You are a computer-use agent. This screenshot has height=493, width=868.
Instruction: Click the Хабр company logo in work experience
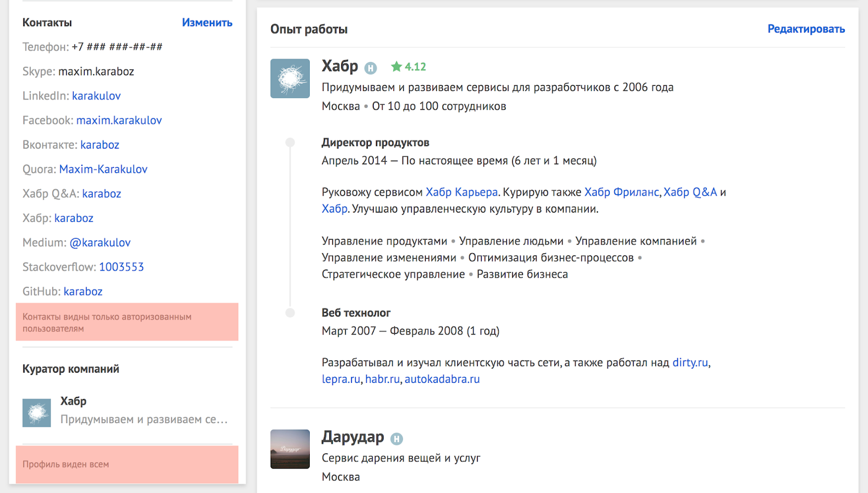[290, 79]
